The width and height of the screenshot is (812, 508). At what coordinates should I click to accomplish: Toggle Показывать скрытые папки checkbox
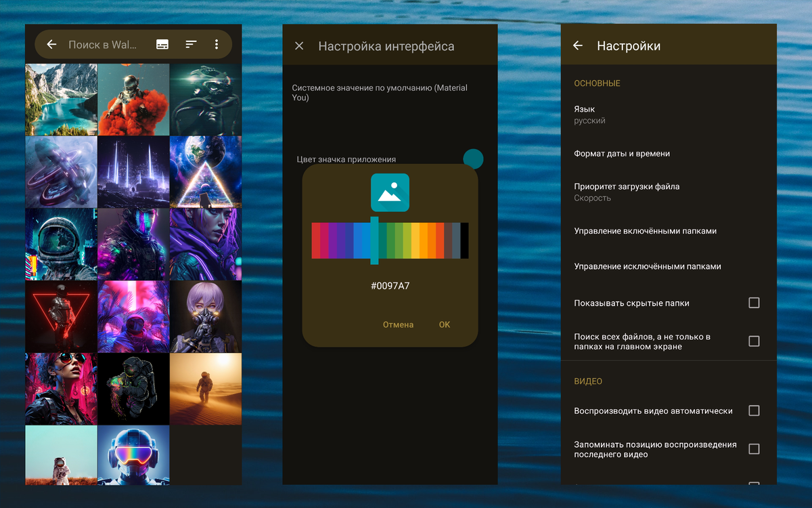[x=754, y=303]
